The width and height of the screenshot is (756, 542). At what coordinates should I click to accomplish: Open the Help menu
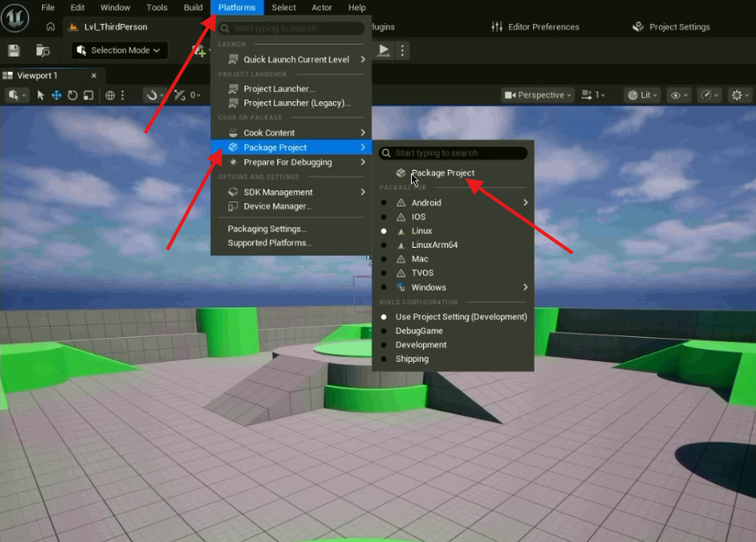tap(357, 8)
